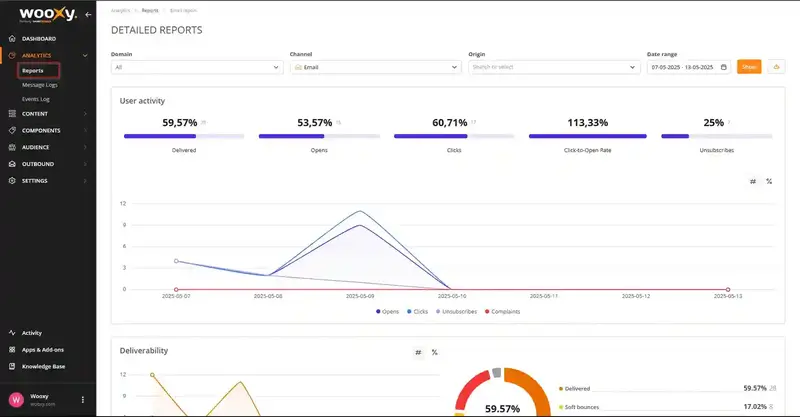The image size is (800, 417).
Task: Open the Knowledge Base
Action: pos(42,366)
